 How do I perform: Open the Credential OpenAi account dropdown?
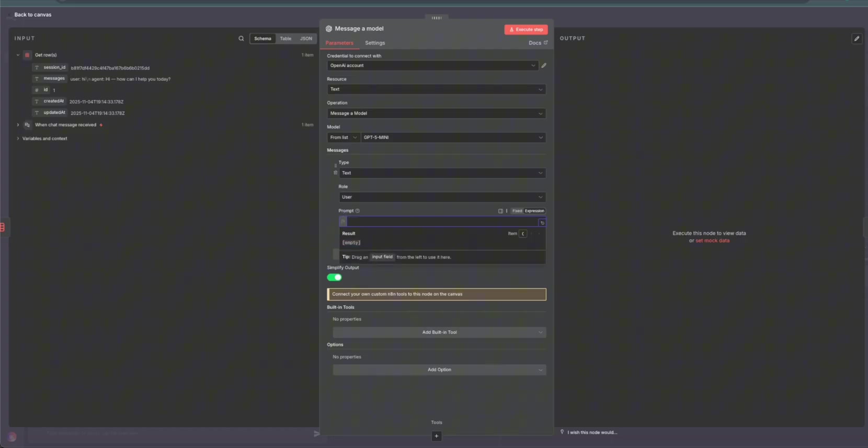tap(432, 65)
